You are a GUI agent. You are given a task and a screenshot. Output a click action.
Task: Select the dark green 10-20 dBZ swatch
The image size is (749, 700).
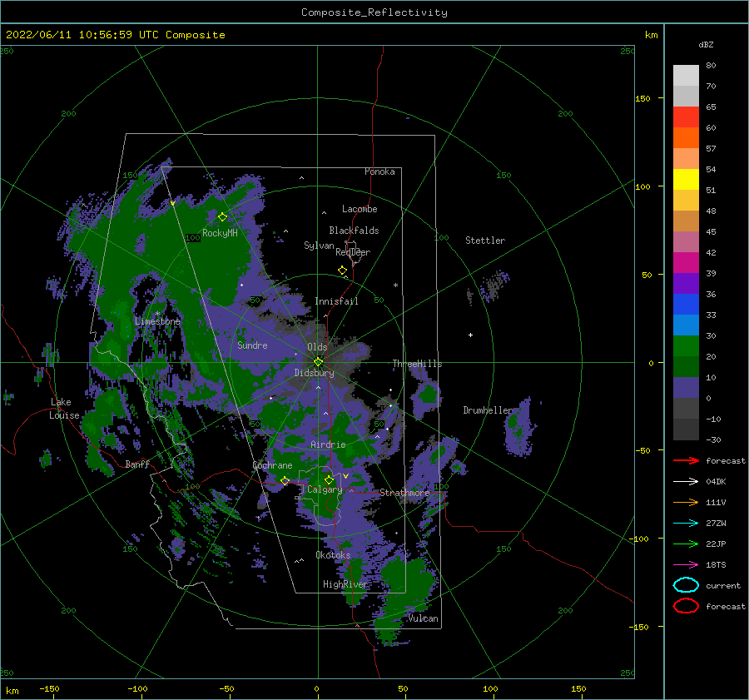686,367
